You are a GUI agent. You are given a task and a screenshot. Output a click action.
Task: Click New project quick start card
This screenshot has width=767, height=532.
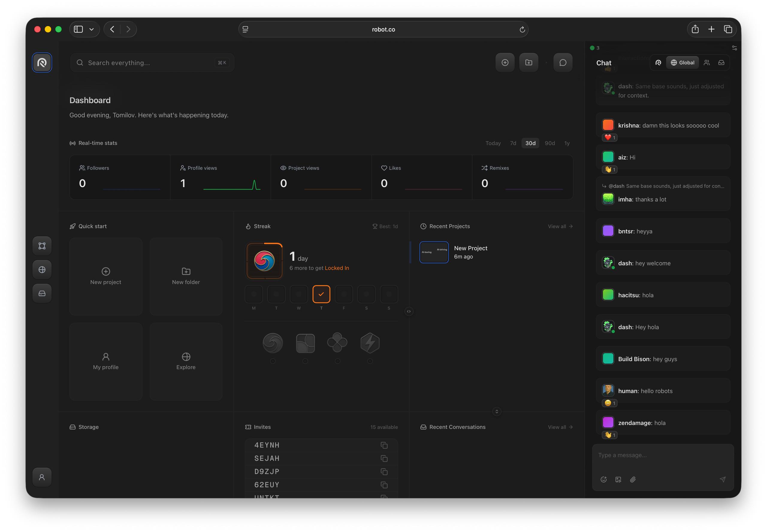[106, 277]
